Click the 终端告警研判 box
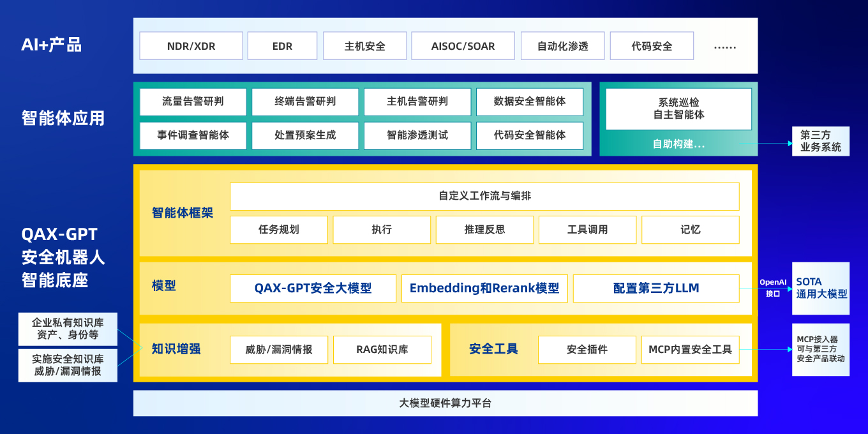868x434 pixels. 305,101
